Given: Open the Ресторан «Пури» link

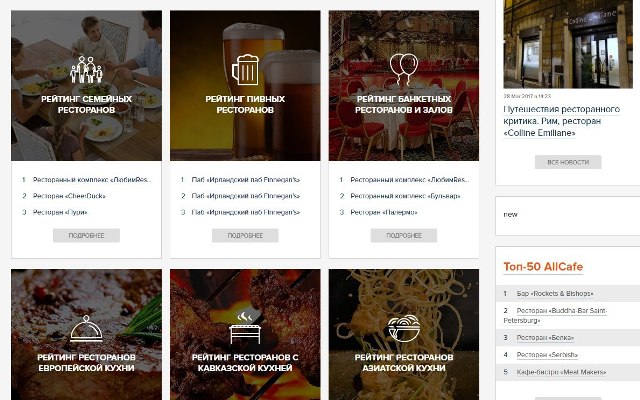Looking at the screenshot, I should click(60, 212).
